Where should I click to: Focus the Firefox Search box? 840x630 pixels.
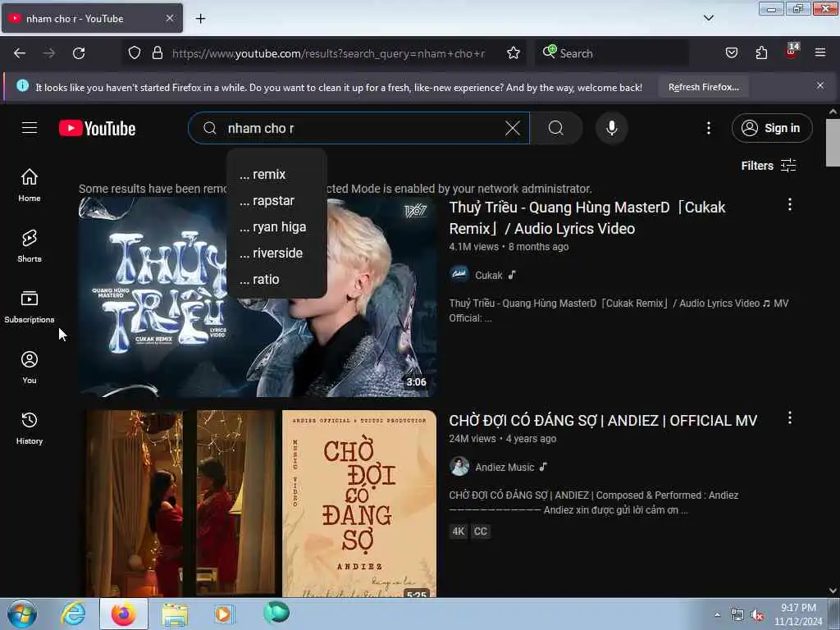612,53
